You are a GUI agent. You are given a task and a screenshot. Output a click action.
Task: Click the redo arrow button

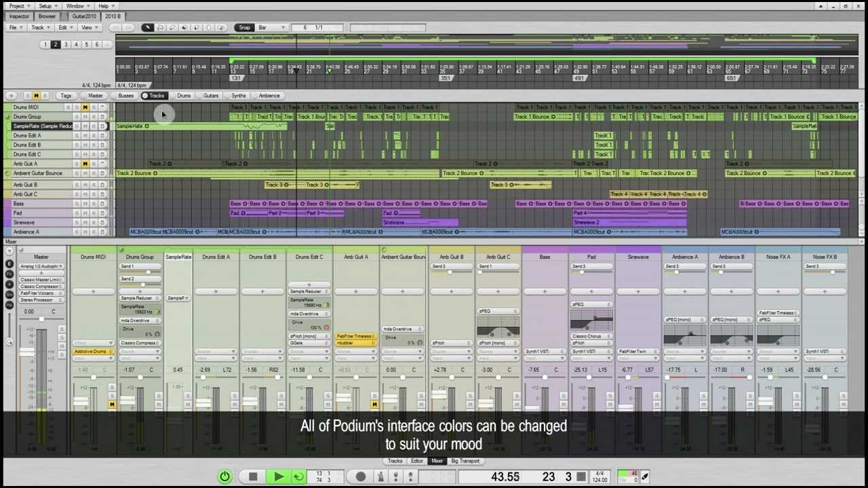coord(129,28)
